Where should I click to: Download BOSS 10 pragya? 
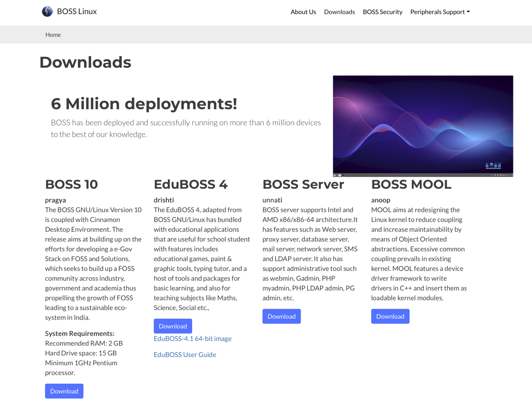tap(64, 391)
